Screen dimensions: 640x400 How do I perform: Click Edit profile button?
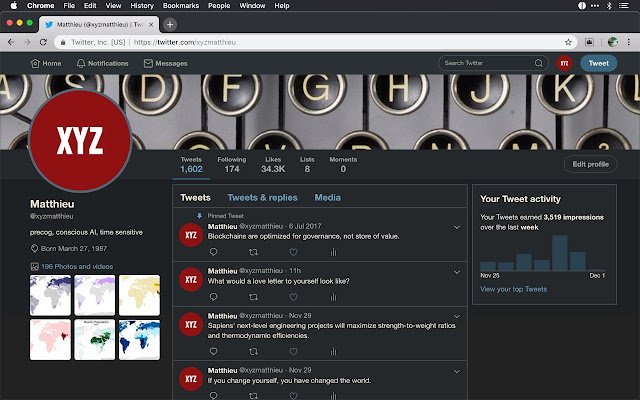tap(590, 164)
